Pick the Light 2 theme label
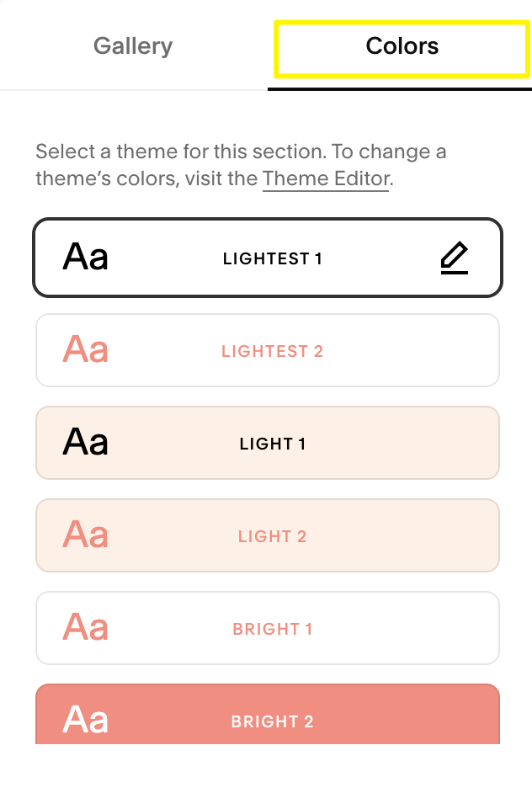This screenshot has width=532, height=793. pos(272,537)
